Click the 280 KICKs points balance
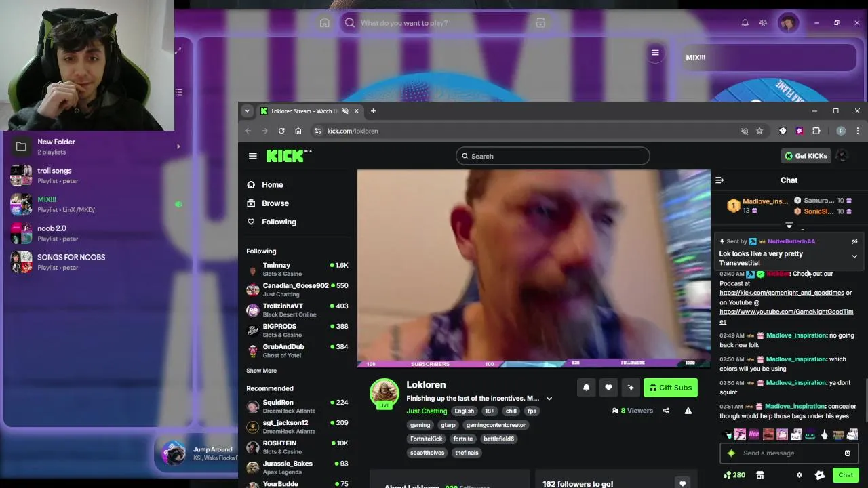 pyautogui.click(x=734, y=475)
